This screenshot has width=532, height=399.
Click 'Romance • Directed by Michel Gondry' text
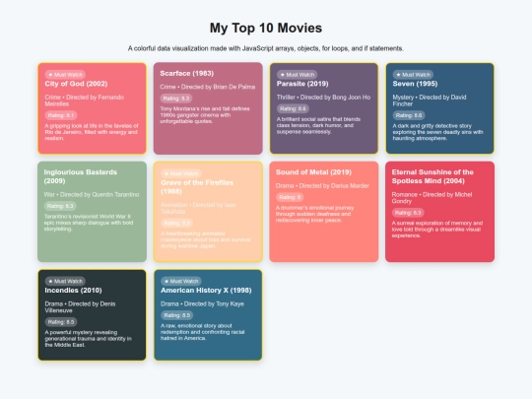432,198
